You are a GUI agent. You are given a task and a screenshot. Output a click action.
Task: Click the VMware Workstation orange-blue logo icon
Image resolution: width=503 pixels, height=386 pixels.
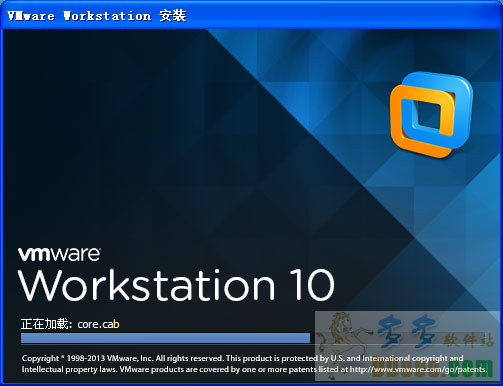tap(431, 114)
